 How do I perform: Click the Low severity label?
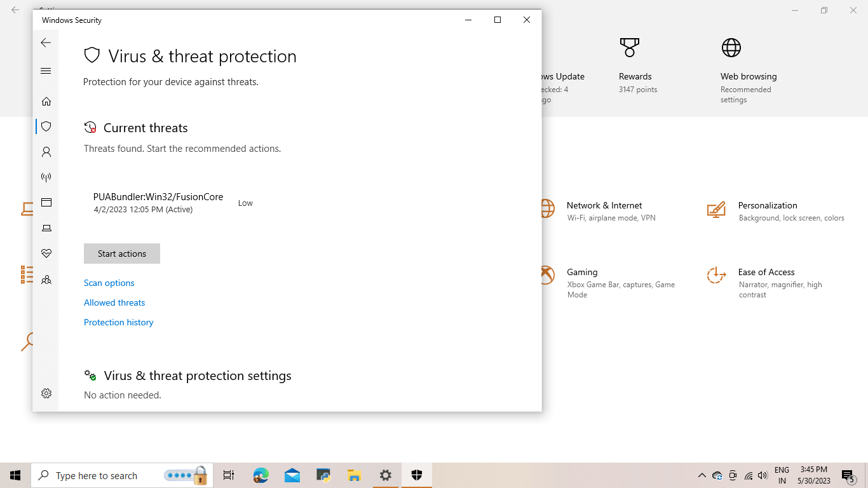coord(245,203)
